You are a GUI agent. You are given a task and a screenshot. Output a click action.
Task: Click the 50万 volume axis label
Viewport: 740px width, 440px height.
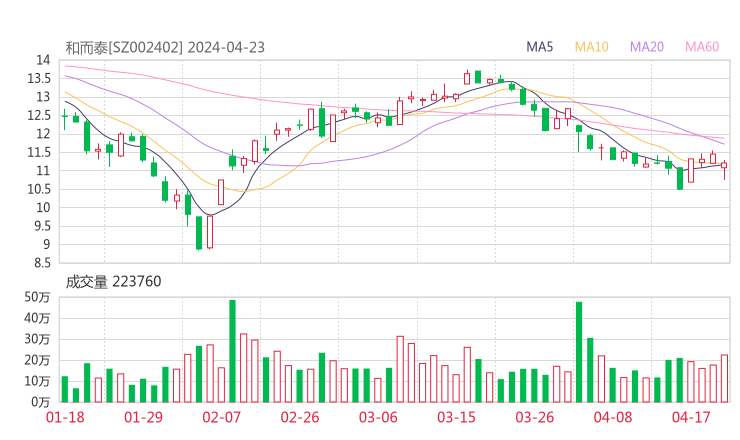point(37,297)
